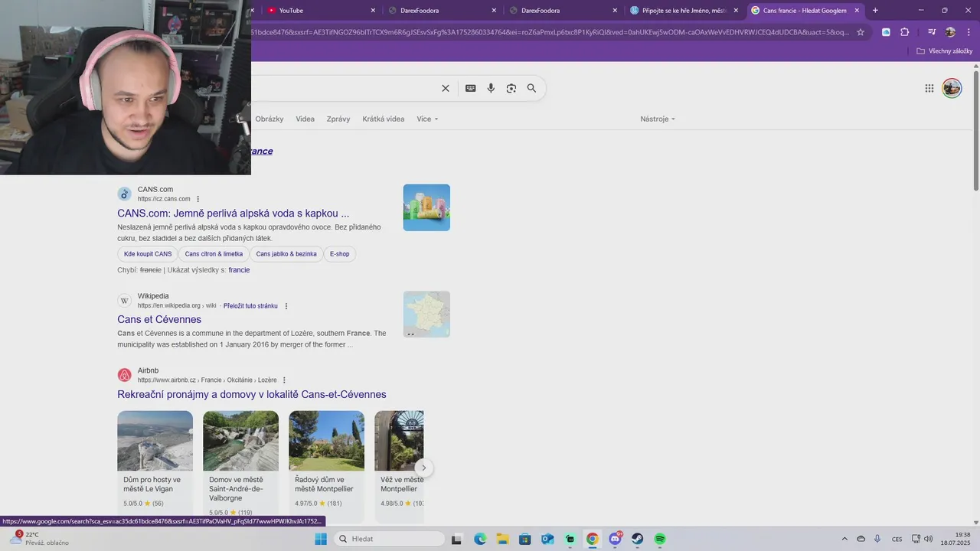The width and height of the screenshot is (980, 551).
Task: Open the Chrome extensions puzzle menu
Action: coord(905,32)
